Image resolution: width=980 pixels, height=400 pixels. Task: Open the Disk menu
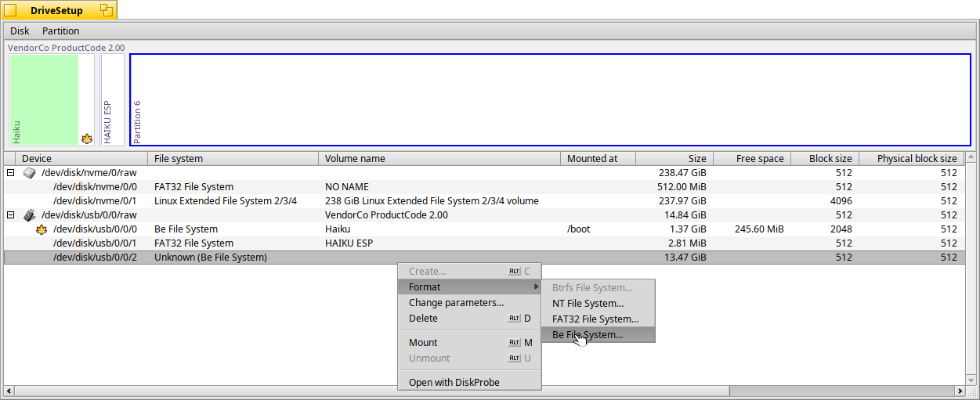point(20,31)
